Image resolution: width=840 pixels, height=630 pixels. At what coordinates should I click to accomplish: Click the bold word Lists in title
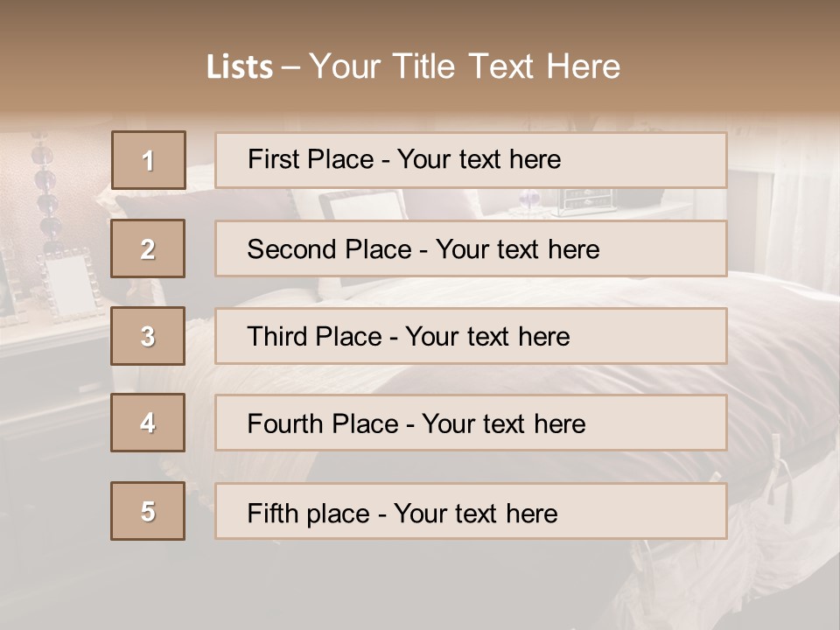coord(240,67)
